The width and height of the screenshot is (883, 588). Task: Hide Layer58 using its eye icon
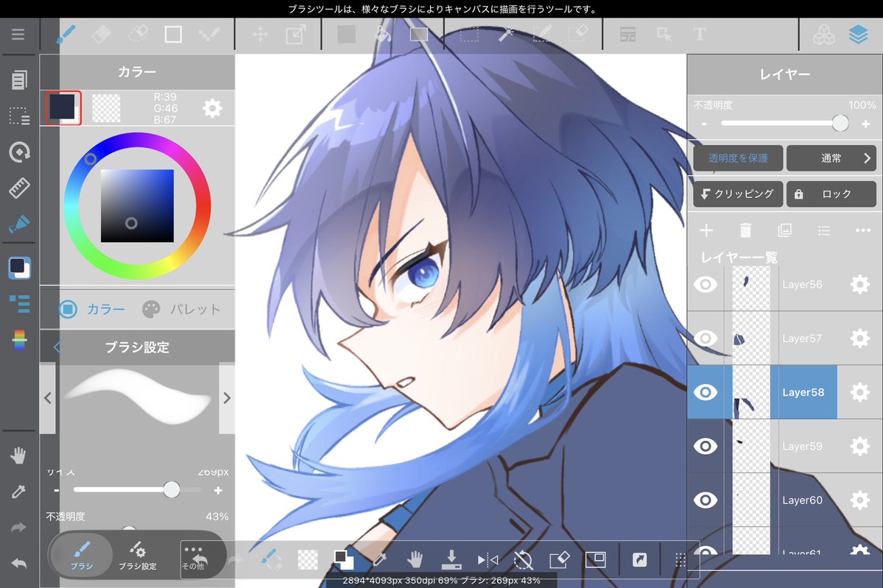click(x=705, y=392)
